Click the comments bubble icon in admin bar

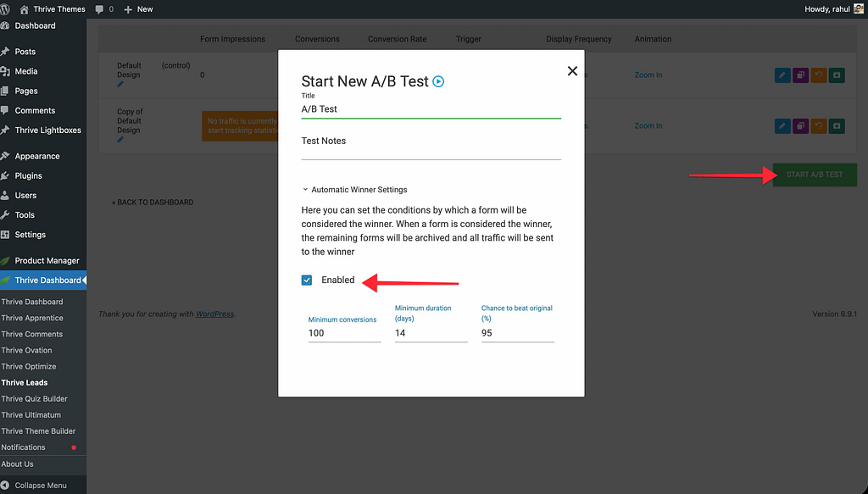click(x=100, y=8)
